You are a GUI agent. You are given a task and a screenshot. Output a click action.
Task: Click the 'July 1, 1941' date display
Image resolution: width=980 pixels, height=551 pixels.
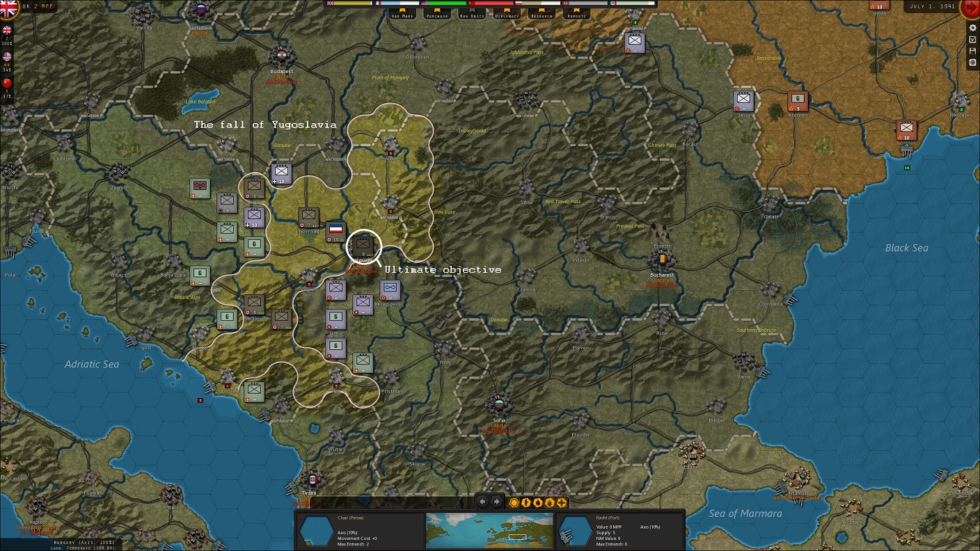933,7
